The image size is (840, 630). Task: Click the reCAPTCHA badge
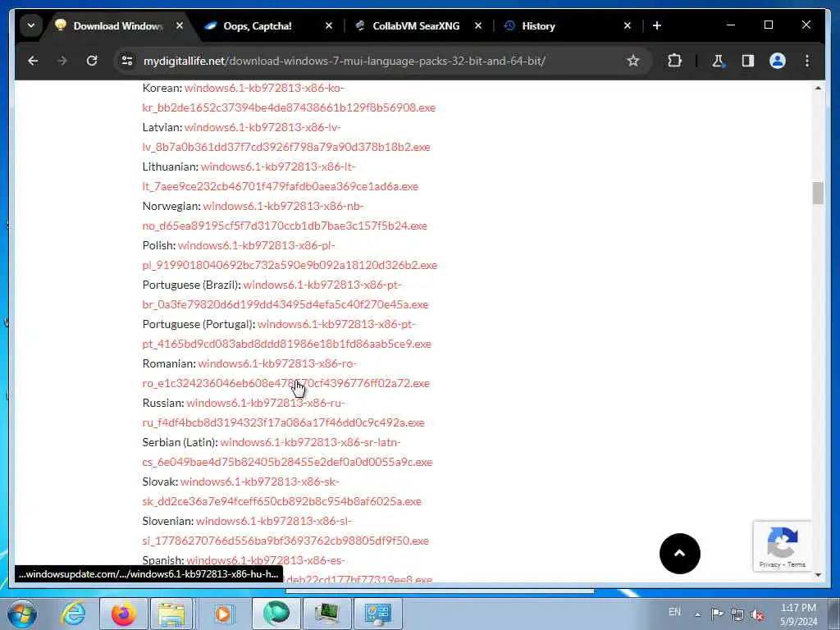782,546
